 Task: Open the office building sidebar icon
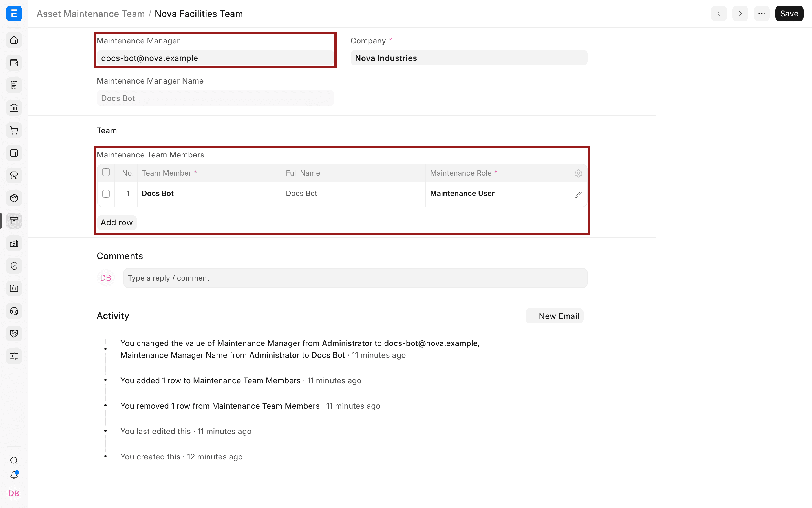(x=14, y=243)
